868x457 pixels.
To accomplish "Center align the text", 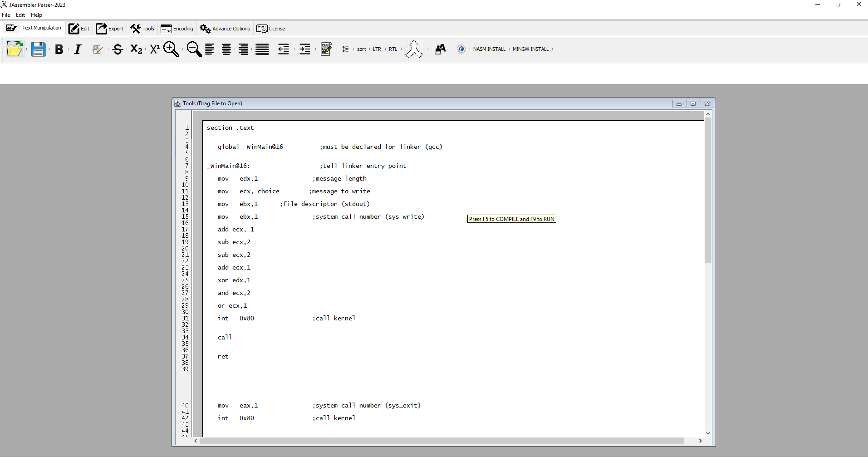I will tap(226, 49).
